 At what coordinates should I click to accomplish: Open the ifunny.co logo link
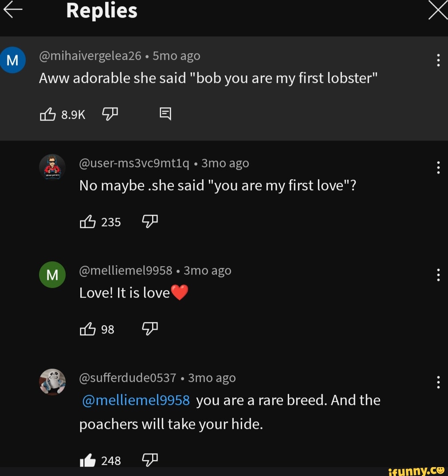(417, 470)
